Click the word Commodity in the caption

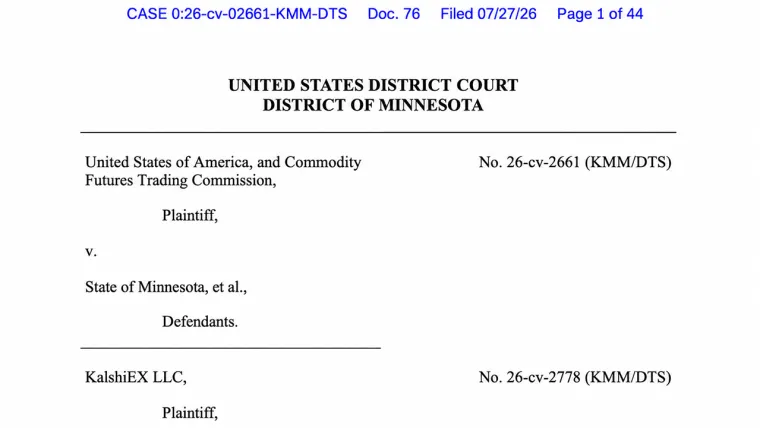tap(323, 162)
